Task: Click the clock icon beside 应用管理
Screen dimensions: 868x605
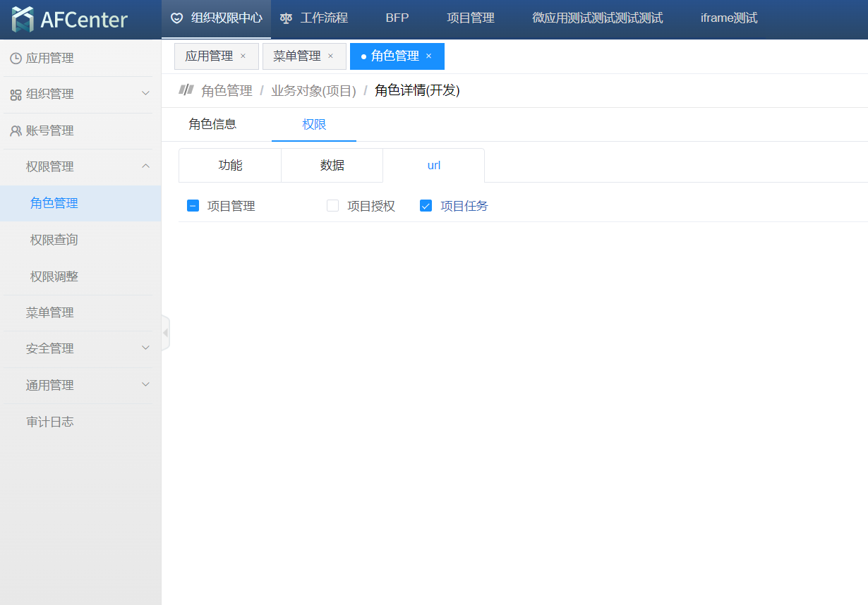Action: click(16, 59)
